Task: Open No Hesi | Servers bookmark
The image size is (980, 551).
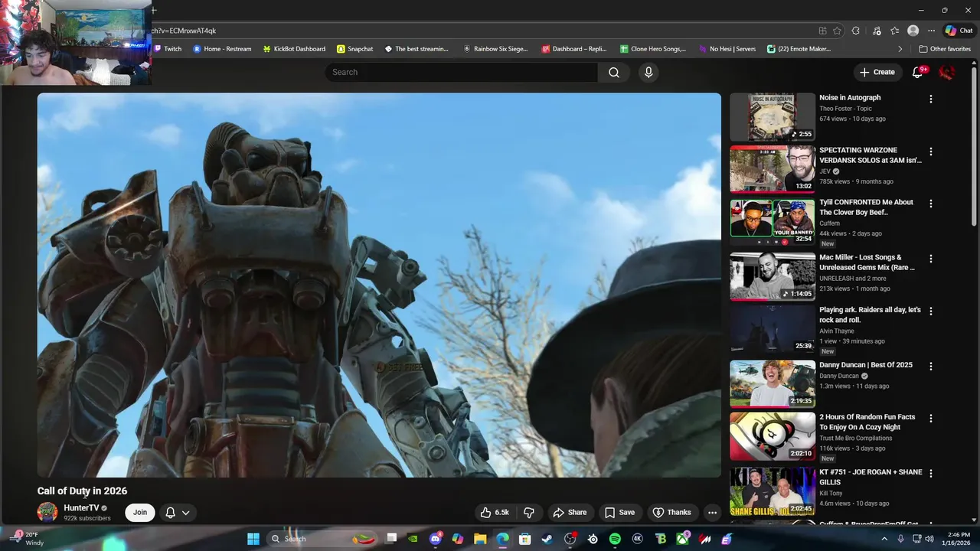Action: click(x=727, y=49)
